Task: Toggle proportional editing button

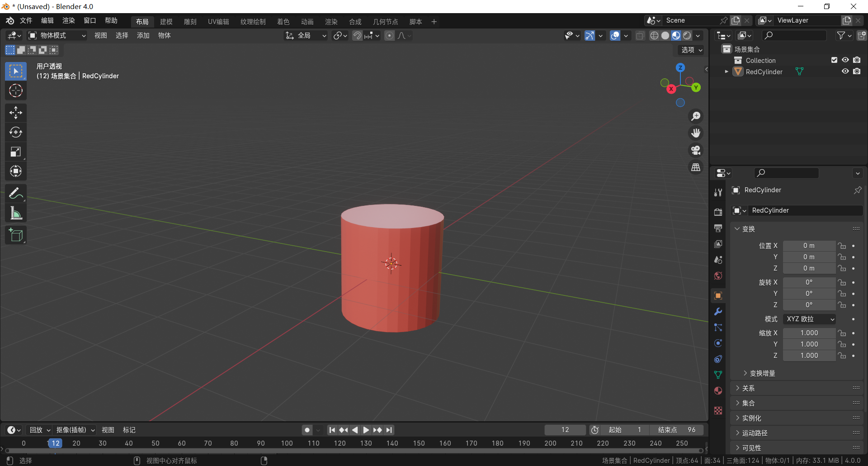Action: pyautogui.click(x=389, y=35)
